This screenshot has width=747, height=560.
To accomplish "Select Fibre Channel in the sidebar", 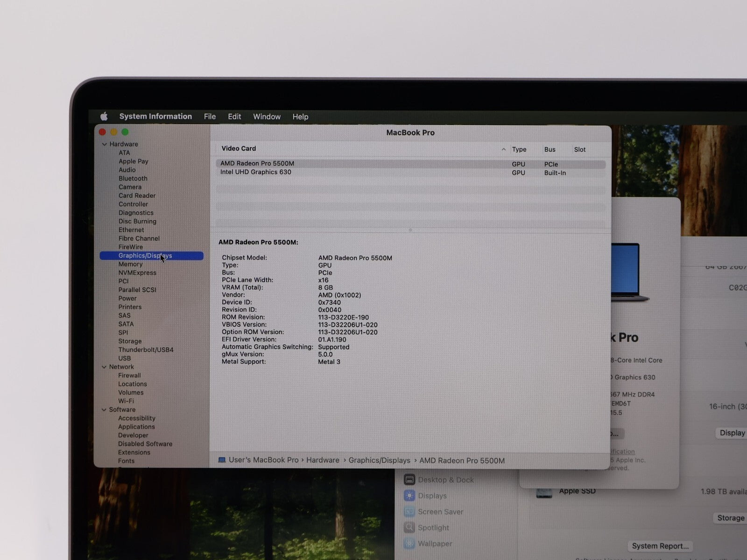I will 139,238.
